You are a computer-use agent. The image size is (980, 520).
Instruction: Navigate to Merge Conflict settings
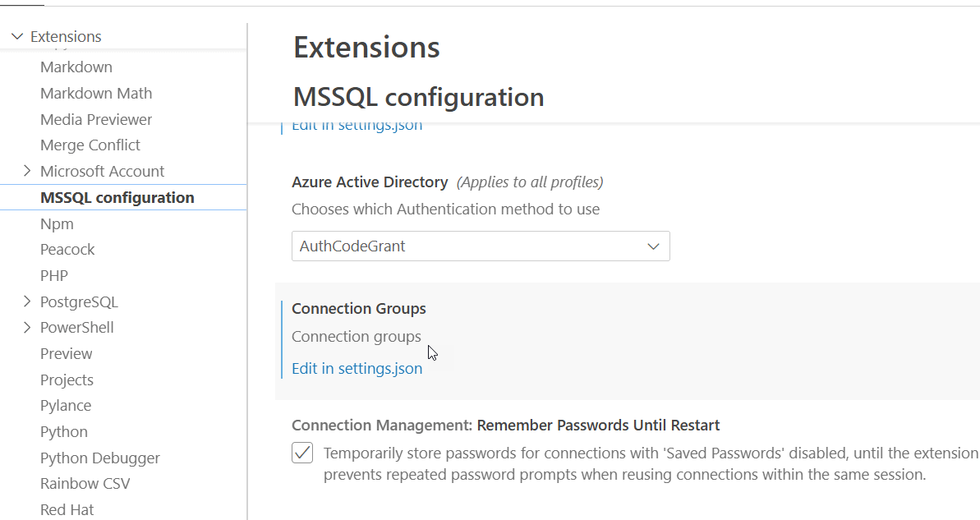90,145
